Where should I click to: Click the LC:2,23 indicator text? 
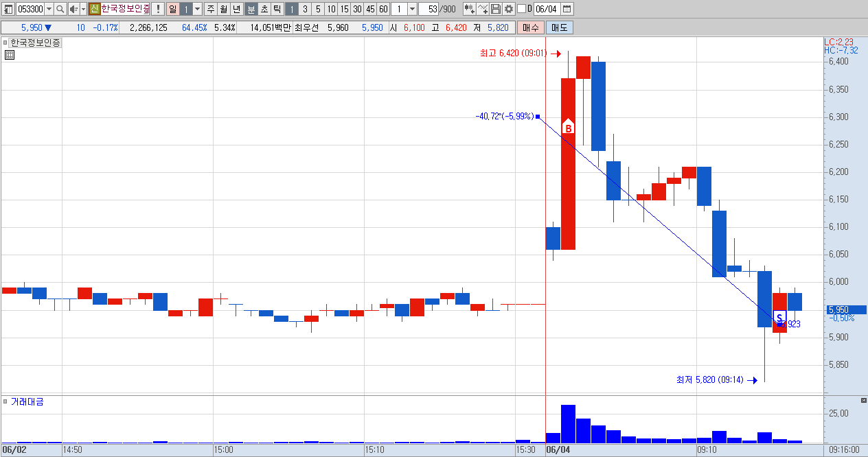[x=838, y=42]
